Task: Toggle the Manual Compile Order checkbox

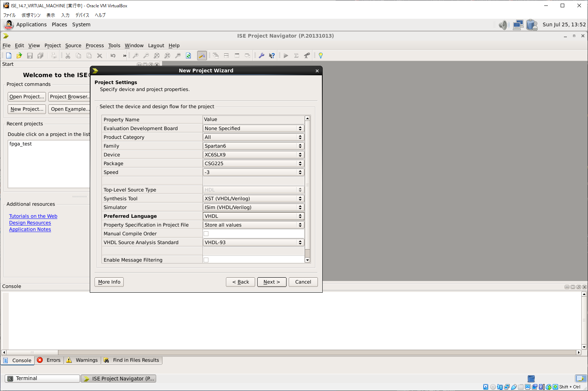Action: click(206, 234)
